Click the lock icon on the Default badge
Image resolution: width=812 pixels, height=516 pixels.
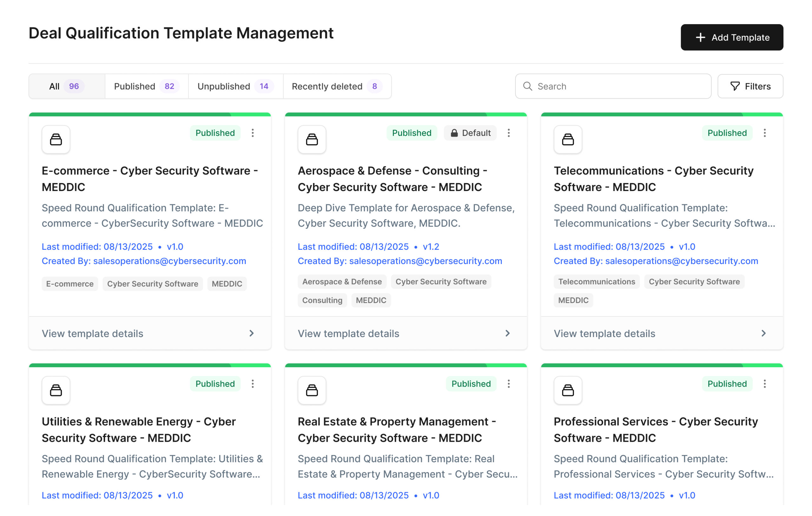click(x=454, y=133)
